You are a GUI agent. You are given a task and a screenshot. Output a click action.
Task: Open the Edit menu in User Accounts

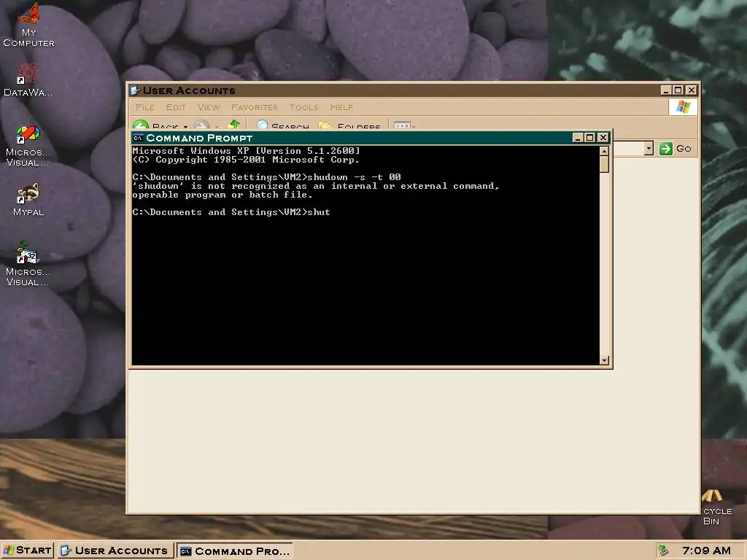point(176,107)
